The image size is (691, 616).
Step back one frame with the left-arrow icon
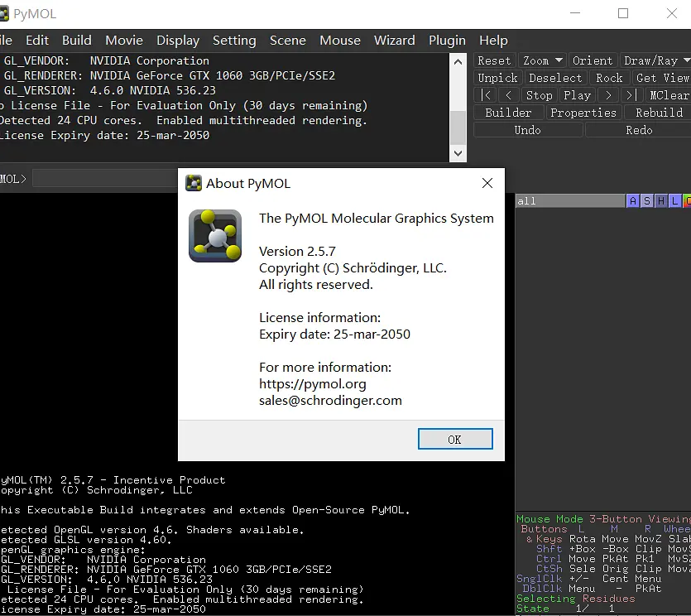[x=509, y=95]
